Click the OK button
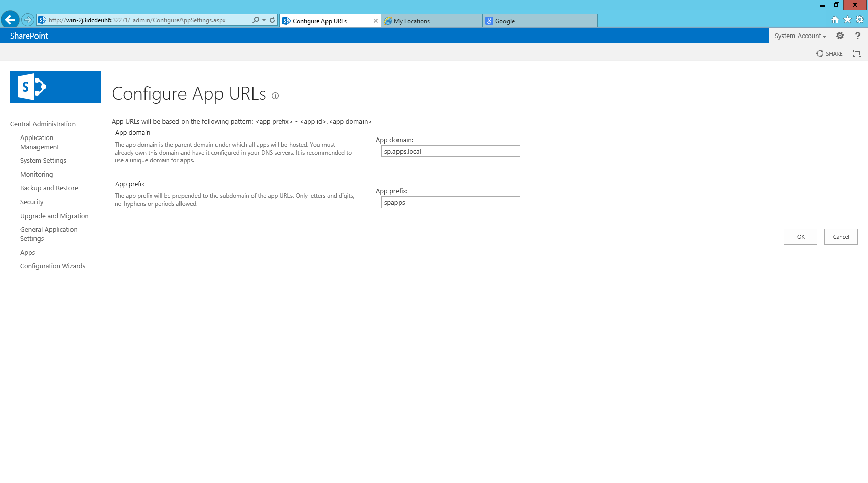This screenshot has width=868, height=483. tap(801, 237)
